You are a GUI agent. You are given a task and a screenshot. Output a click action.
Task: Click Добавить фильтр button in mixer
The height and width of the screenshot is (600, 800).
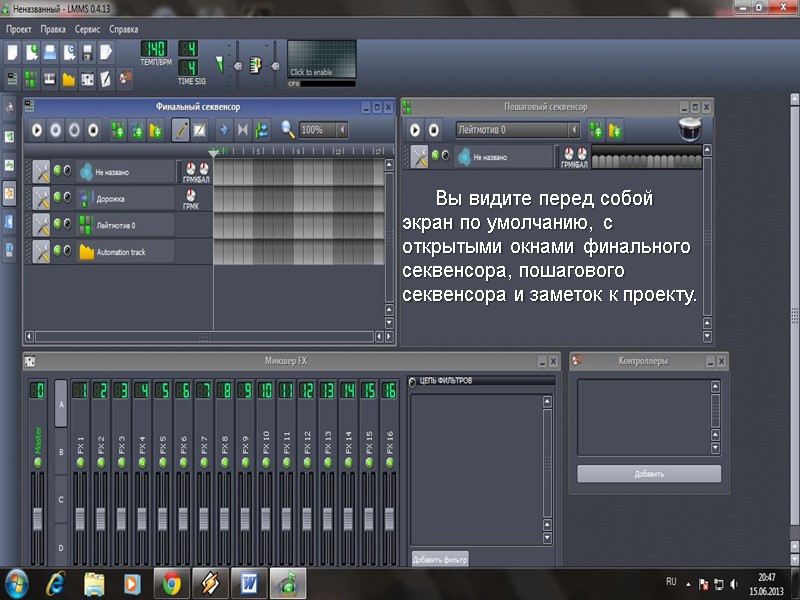click(440, 559)
